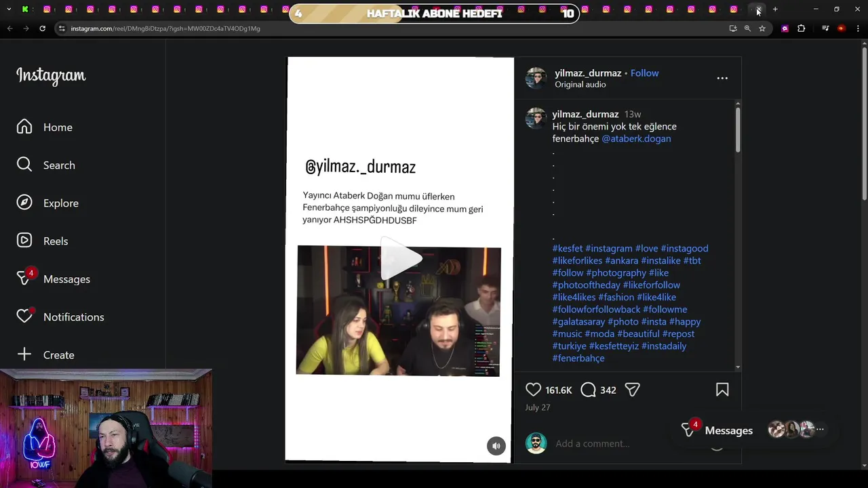The image size is (868, 488).
Task: Open the browser extensions puzzle icon
Action: [802, 28]
